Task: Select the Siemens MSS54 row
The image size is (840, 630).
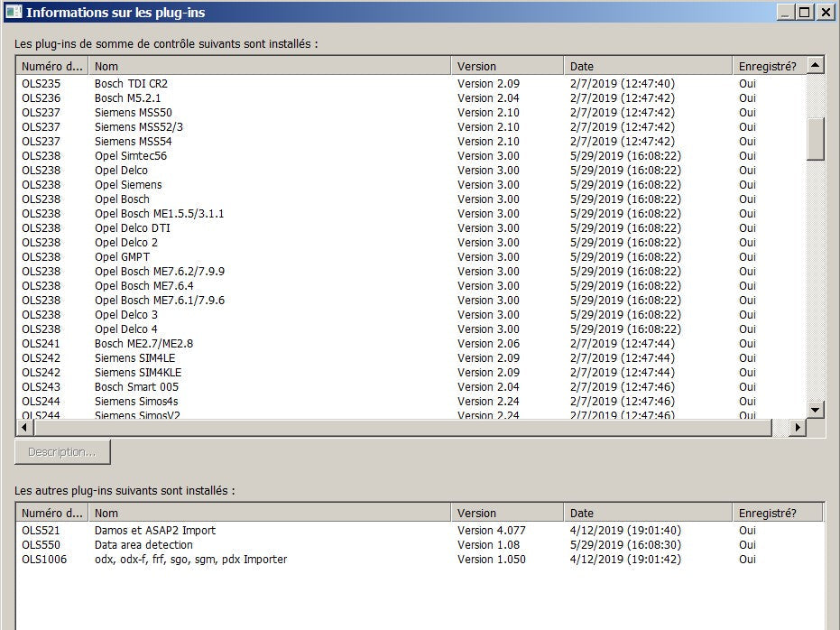Action: coord(411,142)
